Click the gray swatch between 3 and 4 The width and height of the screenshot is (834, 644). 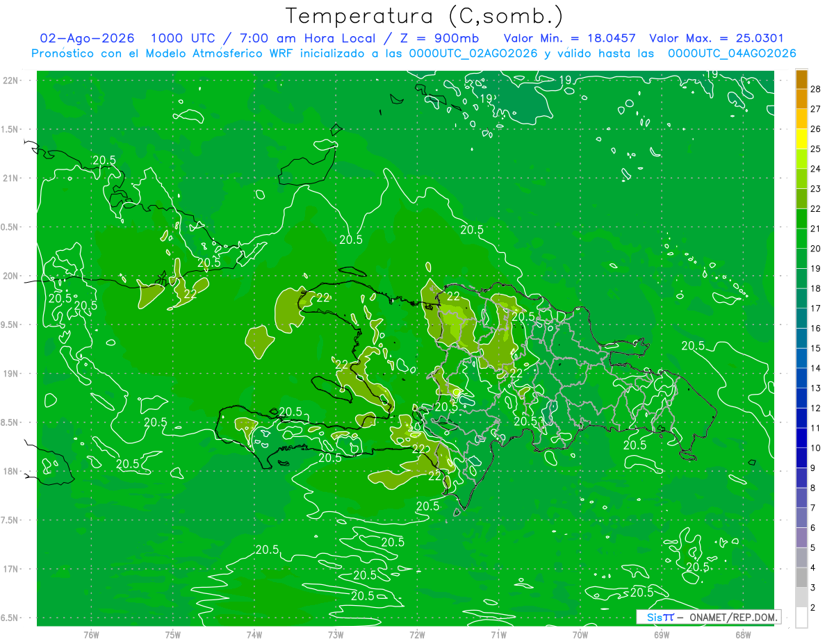pos(801,578)
